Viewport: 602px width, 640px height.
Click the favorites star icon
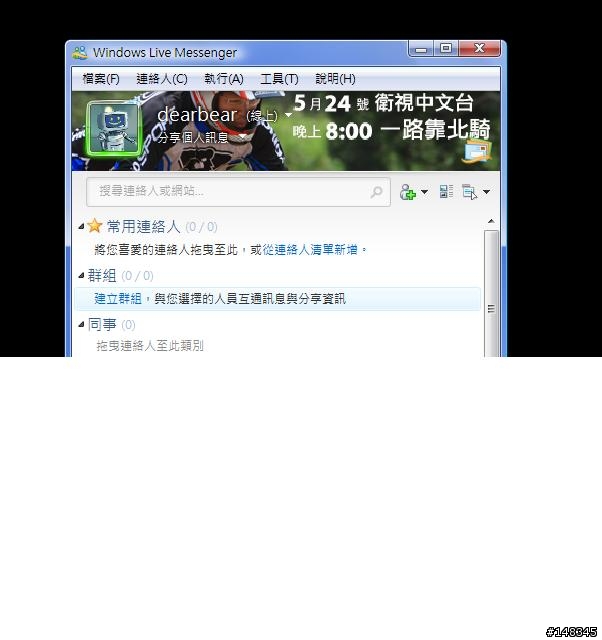pyautogui.click(x=95, y=225)
